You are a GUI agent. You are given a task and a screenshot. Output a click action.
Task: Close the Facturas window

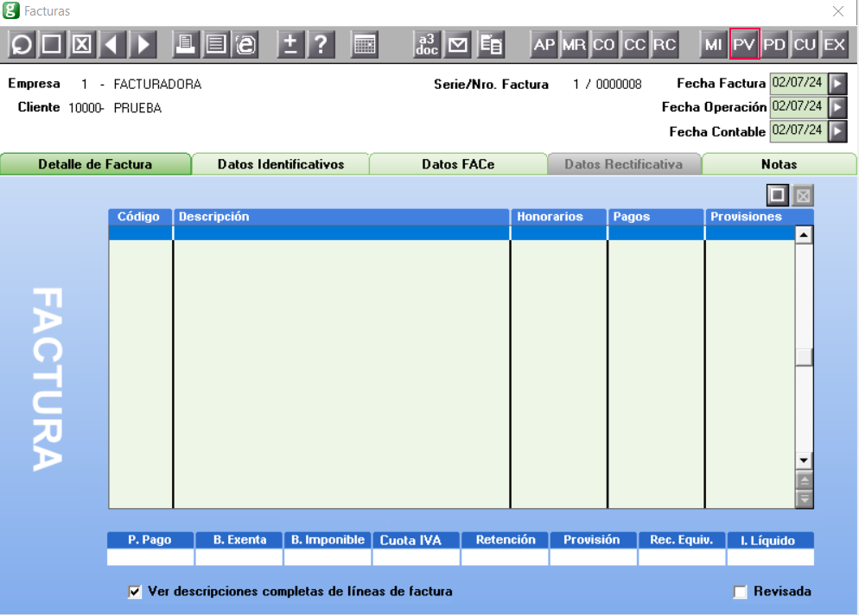[x=838, y=11]
